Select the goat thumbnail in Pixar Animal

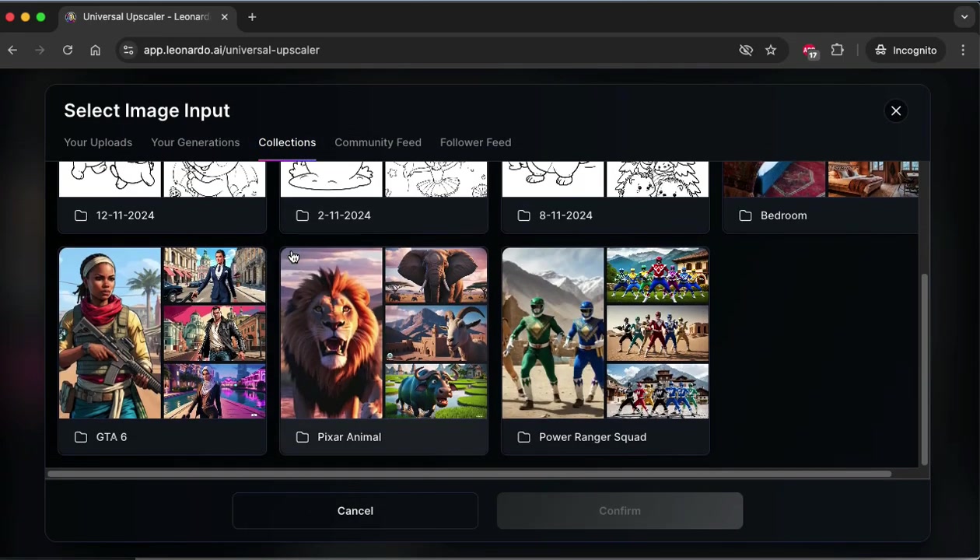coord(436,334)
